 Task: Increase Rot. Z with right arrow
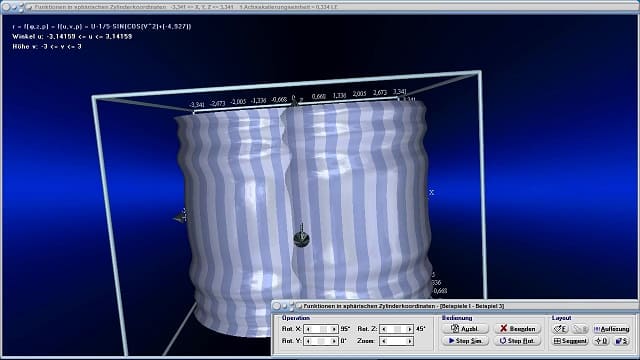pyautogui.click(x=409, y=329)
